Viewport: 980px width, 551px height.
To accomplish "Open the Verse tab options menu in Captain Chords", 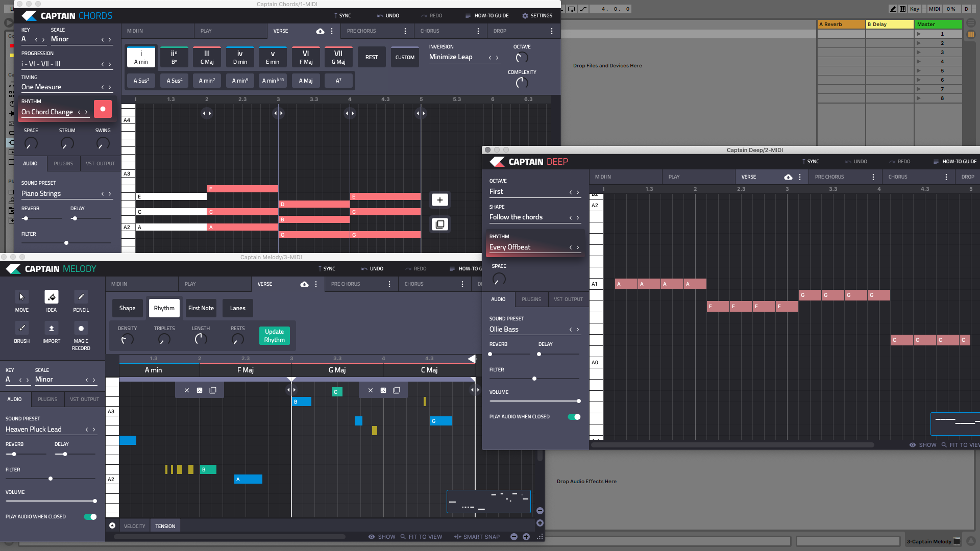I will click(332, 31).
